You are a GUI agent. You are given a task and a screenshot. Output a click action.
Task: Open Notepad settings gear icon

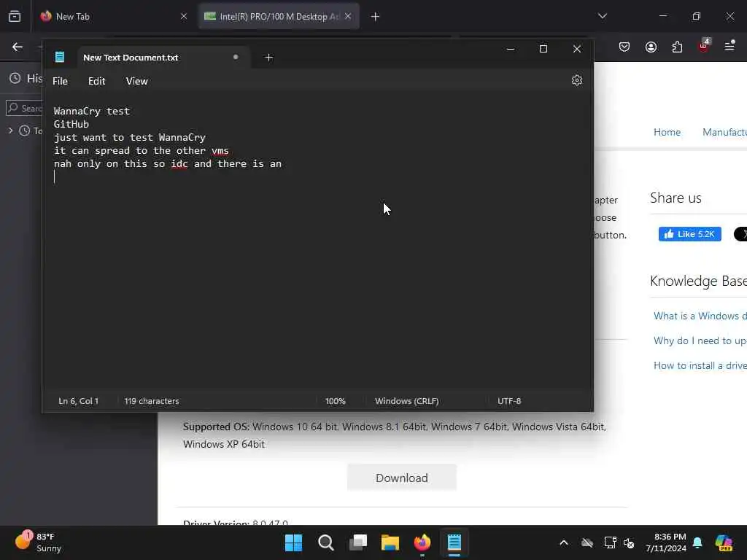coord(576,80)
